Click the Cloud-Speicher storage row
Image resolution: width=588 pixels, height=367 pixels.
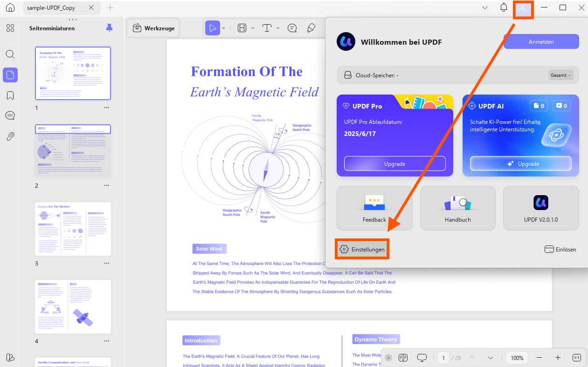click(x=458, y=75)
